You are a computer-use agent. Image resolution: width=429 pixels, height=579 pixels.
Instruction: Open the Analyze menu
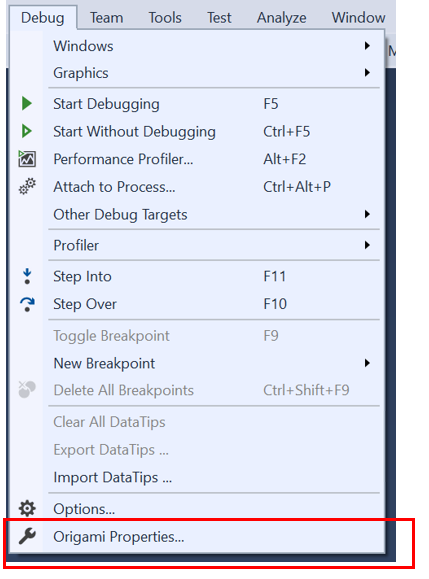(282, 18)
